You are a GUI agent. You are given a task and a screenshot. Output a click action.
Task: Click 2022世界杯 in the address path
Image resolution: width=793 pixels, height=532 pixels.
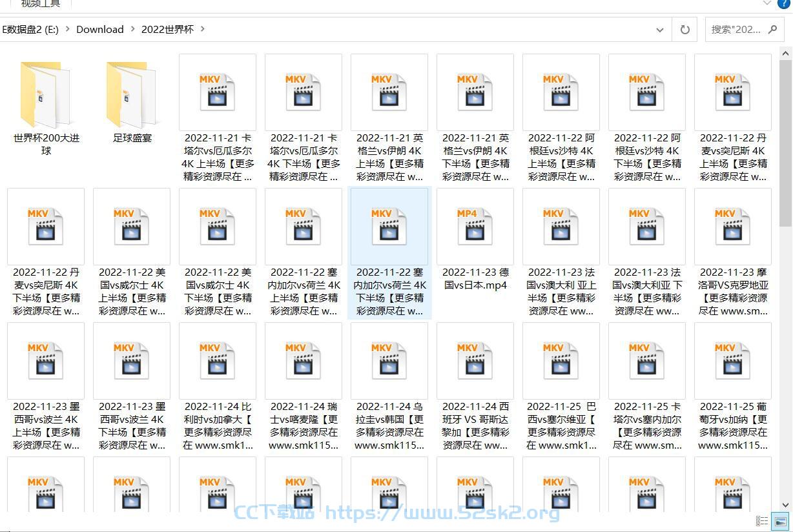tap(167, 29)
